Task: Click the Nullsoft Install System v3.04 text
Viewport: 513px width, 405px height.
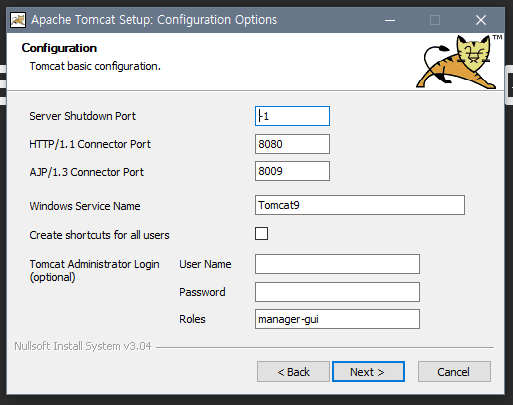Action: [83, 346]
